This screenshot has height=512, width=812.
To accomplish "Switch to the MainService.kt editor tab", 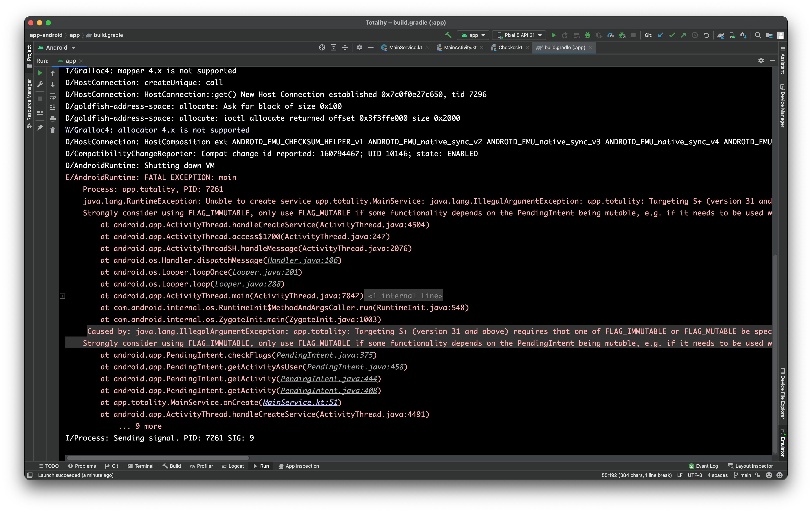I will pos(405,48).
